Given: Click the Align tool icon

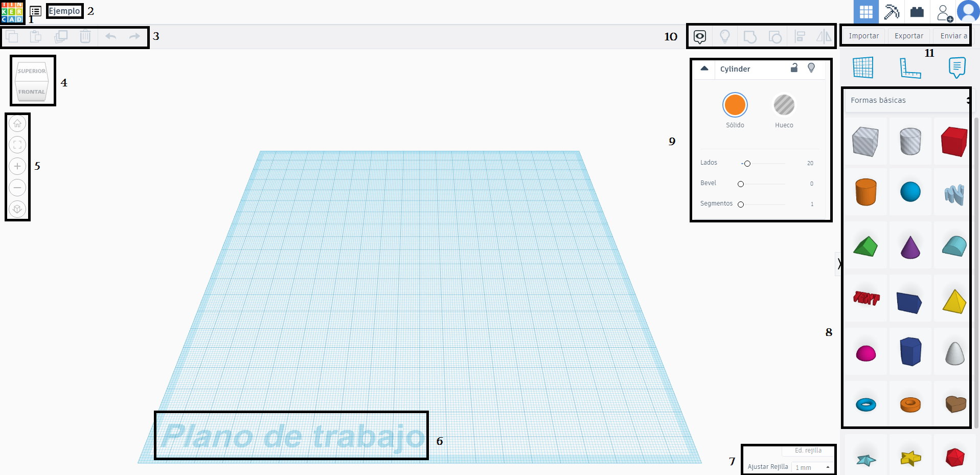Looking at the screenshot, I should pyautogui.click(x=800, y=36).
